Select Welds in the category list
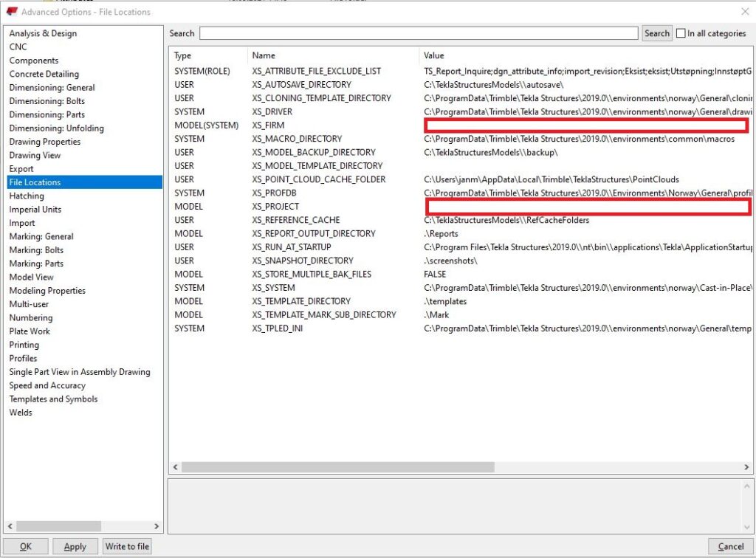The image size is (756, 558). (21, 413)
